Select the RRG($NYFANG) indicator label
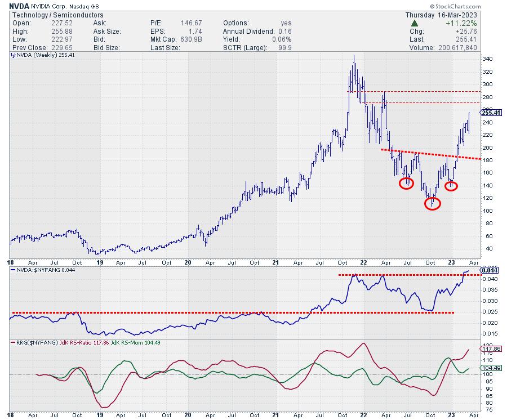The width and height of the screenshot is (507, 420). [33, 342]
